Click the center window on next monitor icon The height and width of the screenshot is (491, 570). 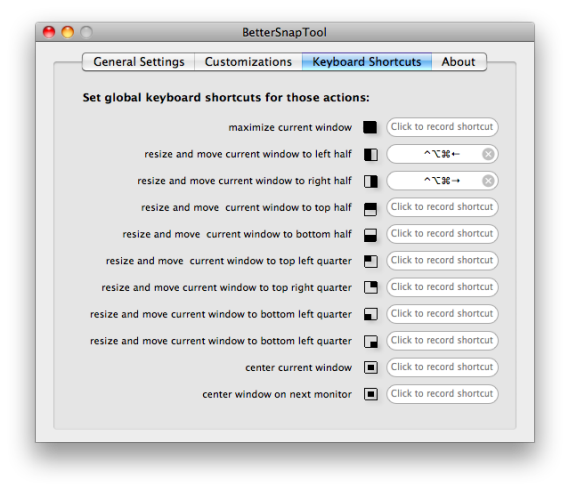371,394
